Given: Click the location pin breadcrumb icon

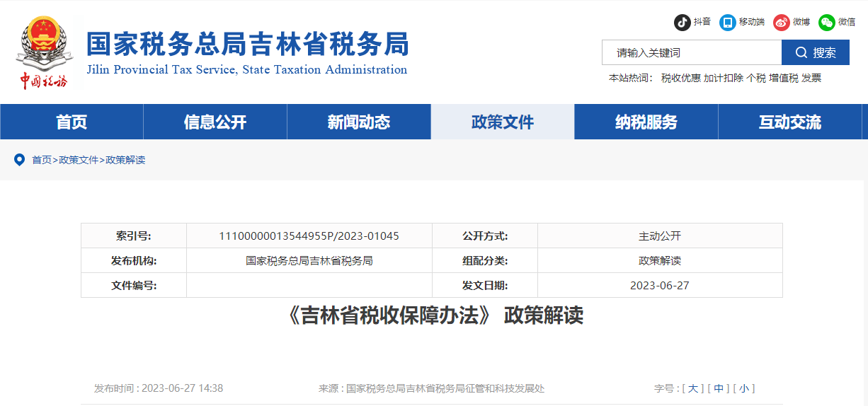Looking at the screenshot, I should coord(20,160).
